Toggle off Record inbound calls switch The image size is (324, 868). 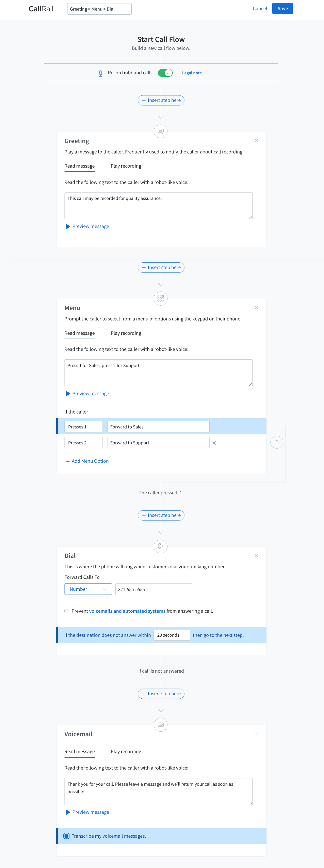(x=165, y=73)
